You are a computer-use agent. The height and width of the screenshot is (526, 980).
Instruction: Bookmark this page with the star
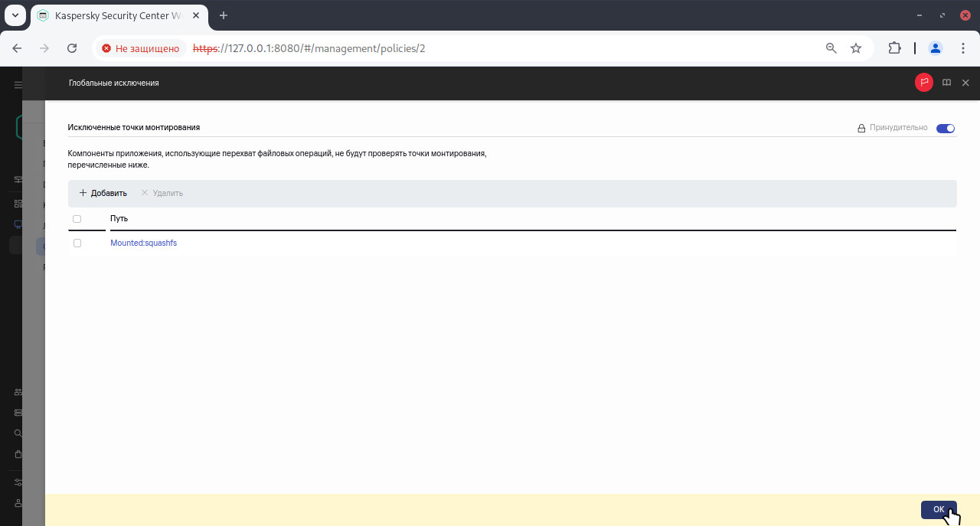click(x=856, y=48)
